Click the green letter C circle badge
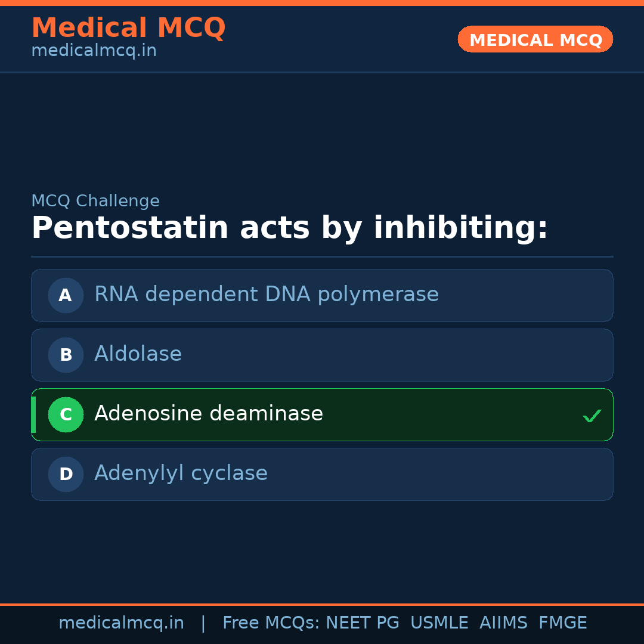 tap(66, 414)
